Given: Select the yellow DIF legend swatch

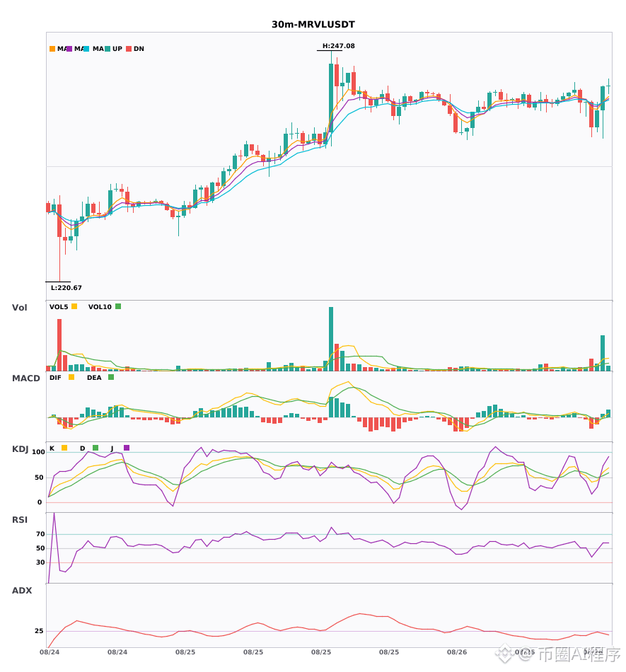Looking at the screenshot, I should click(71, 377).
